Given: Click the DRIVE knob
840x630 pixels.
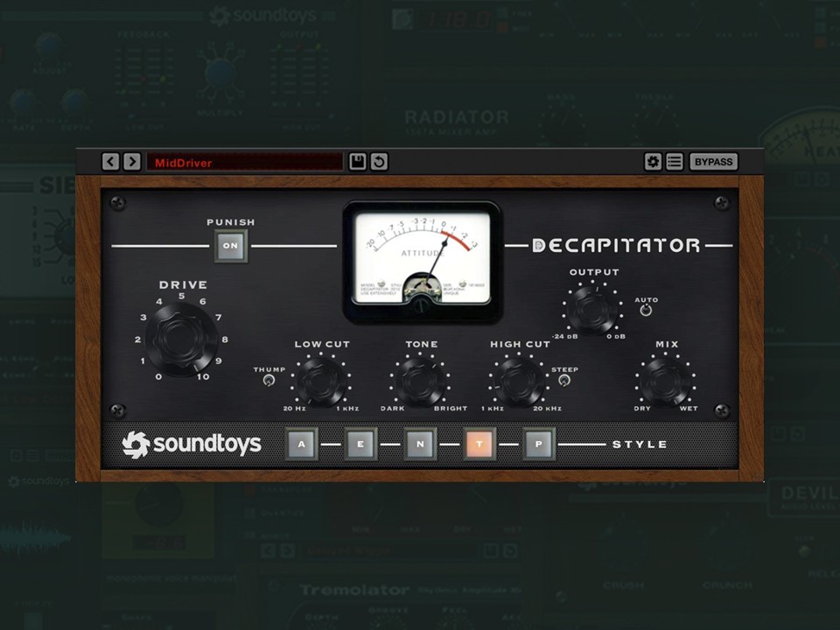Looking at the screenshot, I should tap(181, 339).
